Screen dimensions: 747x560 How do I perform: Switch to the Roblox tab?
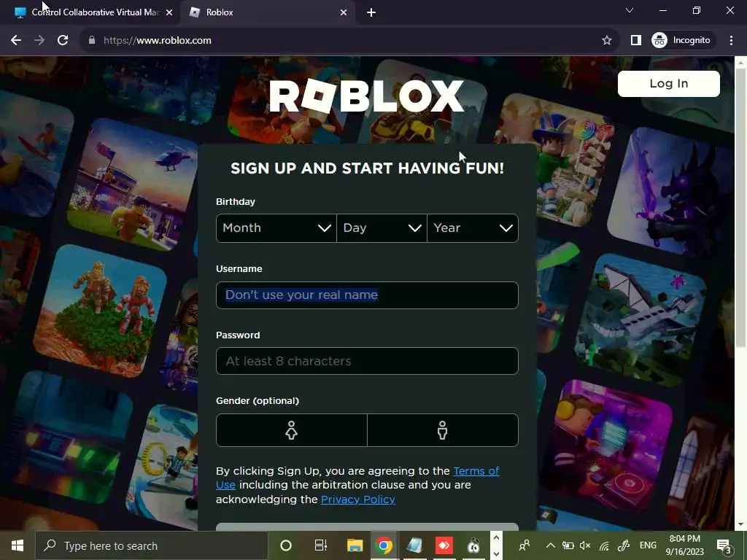pyautogui.click(x=267, y=12)
